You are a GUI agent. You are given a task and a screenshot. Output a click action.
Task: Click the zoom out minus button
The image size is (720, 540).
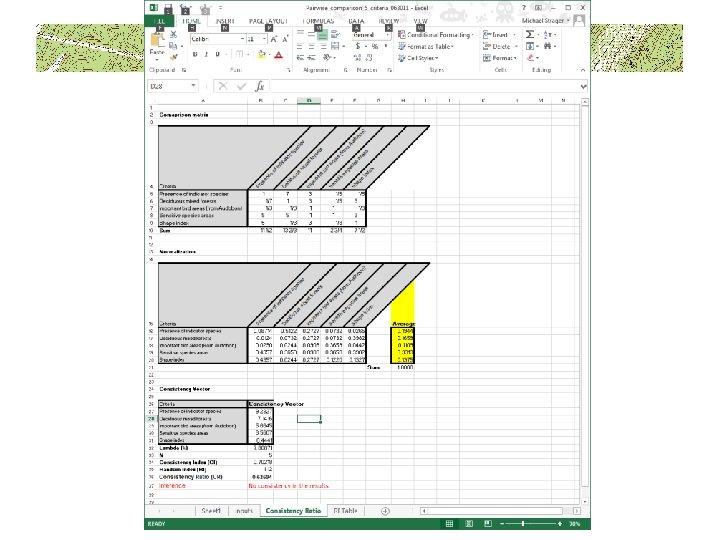tap(502, 523)
